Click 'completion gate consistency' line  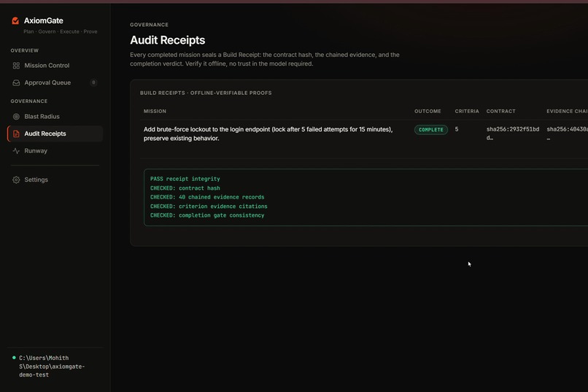(207, 215)
